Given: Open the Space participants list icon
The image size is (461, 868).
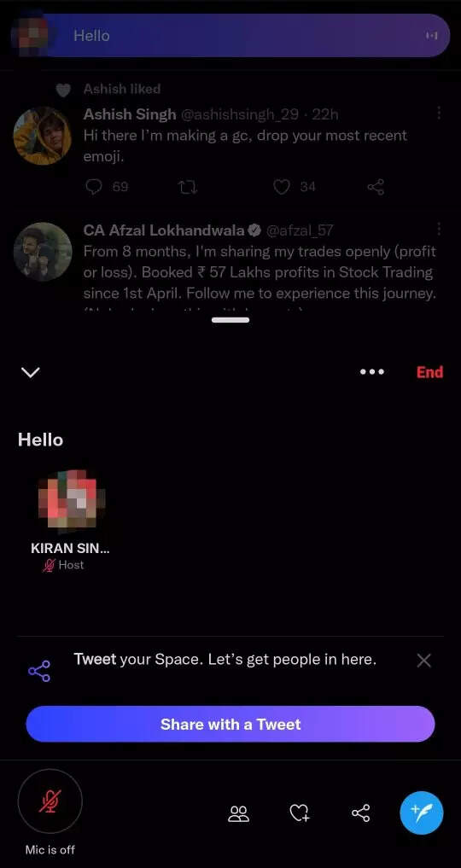Looking at the screenshot, I should coord(238,813).
